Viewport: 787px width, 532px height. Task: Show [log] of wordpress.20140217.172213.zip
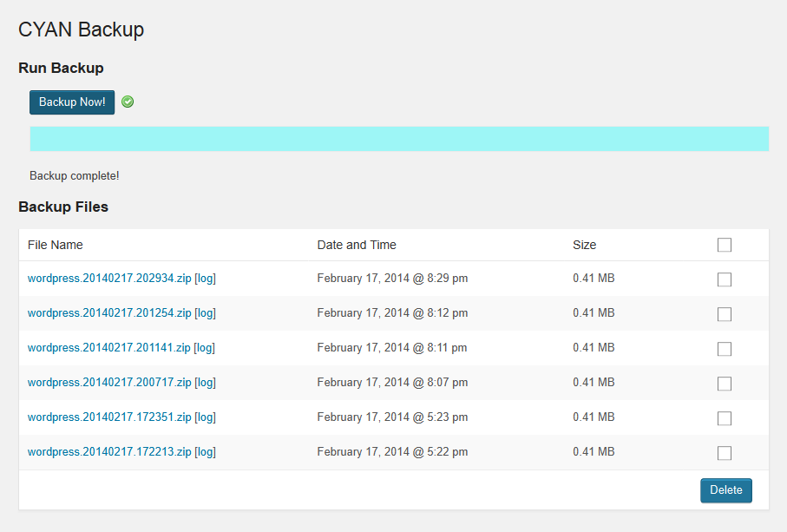(206, 451)
